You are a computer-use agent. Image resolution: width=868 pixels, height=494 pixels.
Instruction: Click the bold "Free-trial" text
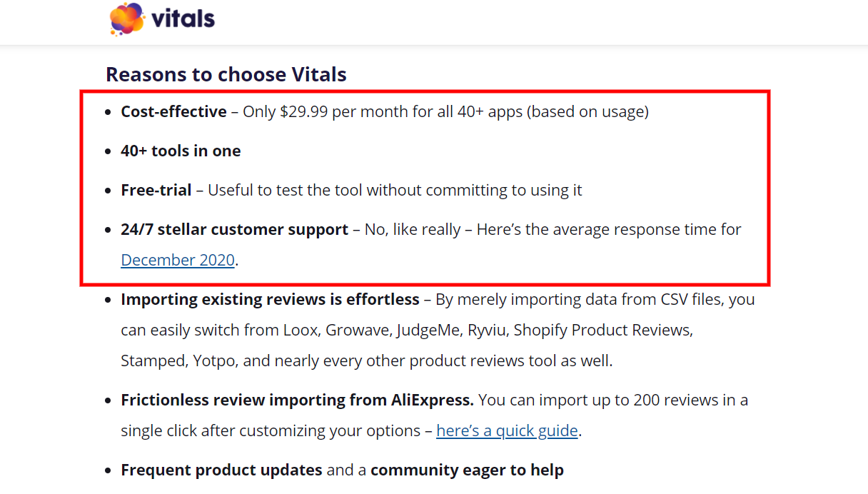pos(156,190)
